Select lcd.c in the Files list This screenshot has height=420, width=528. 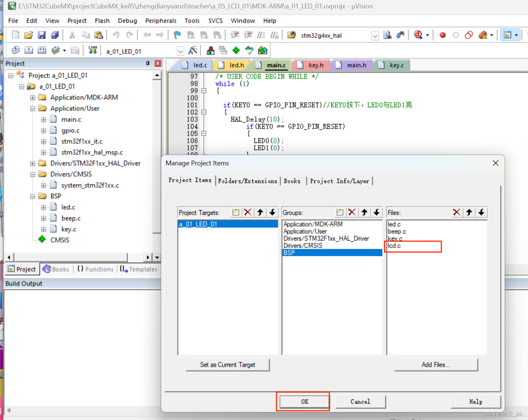(394, 245)
